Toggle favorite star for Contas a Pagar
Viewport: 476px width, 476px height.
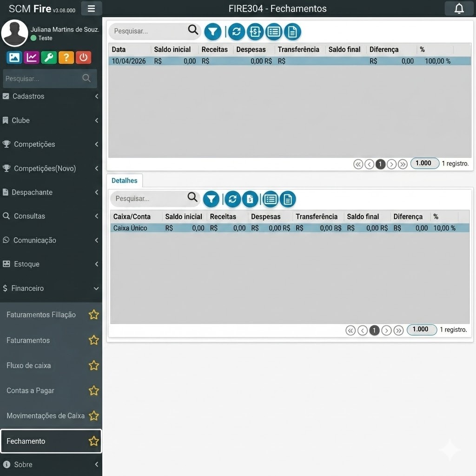[x=94, y=390]
